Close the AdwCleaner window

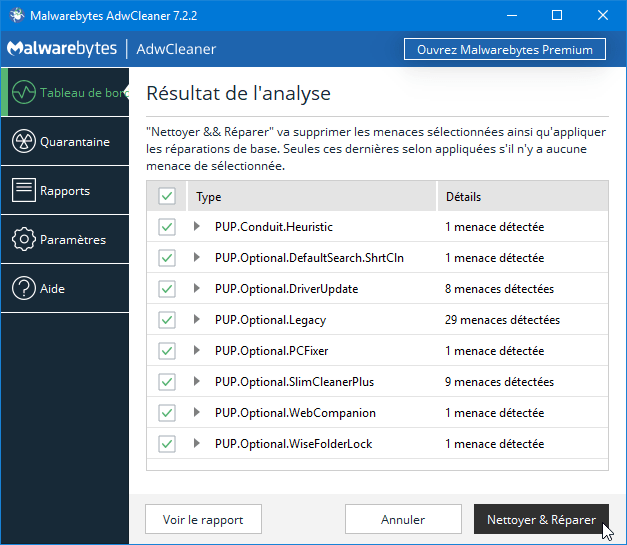click(x=603, y=15)
